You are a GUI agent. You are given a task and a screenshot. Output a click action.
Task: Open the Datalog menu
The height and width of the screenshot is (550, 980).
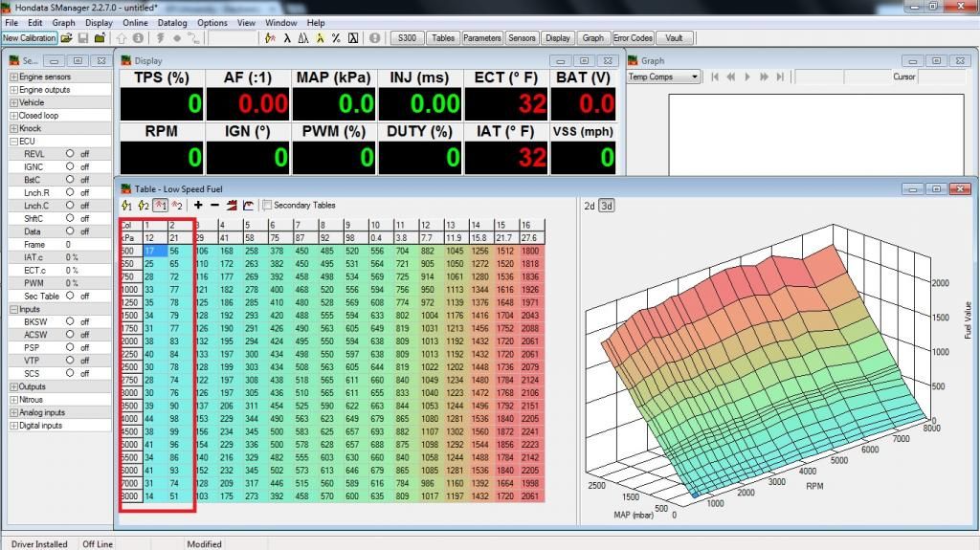tap(172, 22)
